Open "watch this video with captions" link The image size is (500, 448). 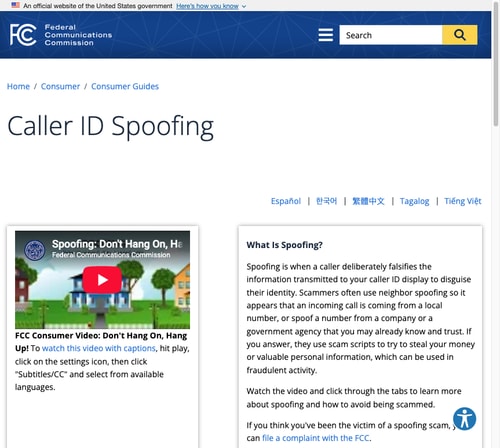99,348
